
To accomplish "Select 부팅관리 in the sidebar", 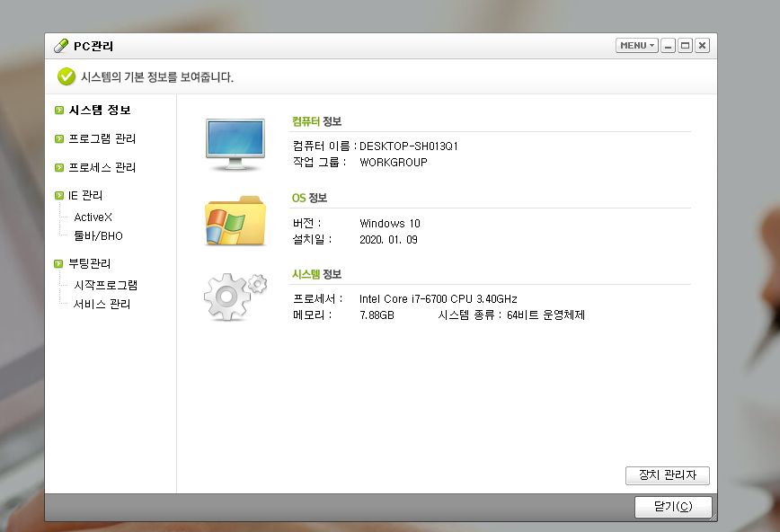I will [x=90, y=263].
